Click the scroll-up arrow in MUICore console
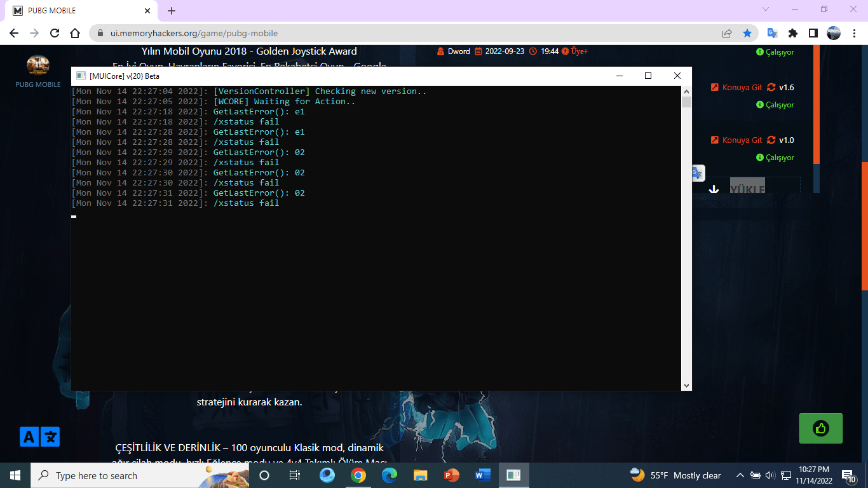 (x=686, y=91)
